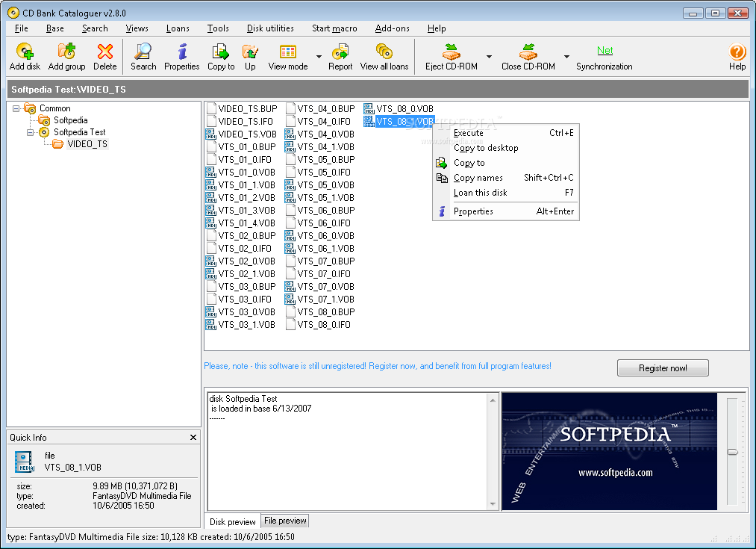Open the Disk utilities menu

[x=270, y=28]
